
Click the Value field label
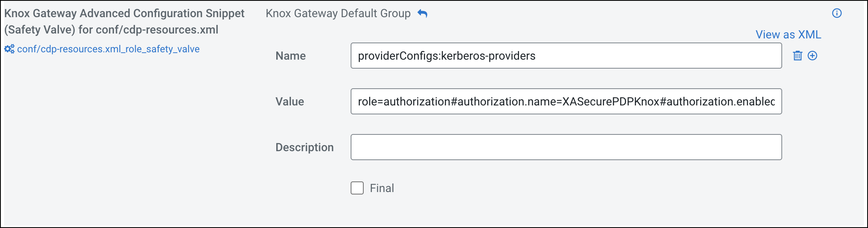pos(290,101)
